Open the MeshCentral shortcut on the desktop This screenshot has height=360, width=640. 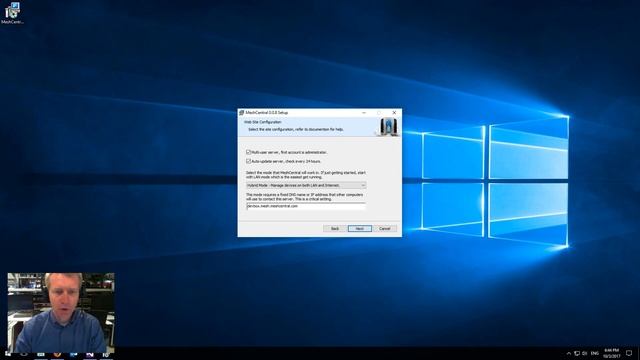coord(12,12)
